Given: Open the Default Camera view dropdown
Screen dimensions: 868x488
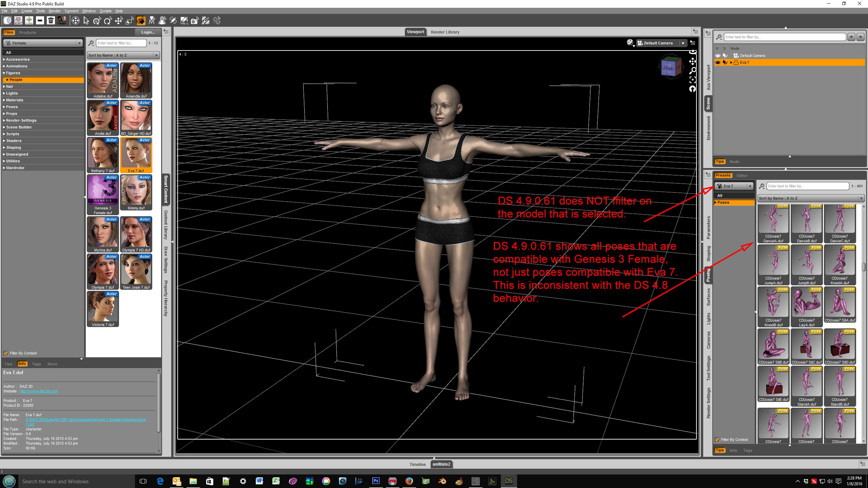Looking at the screenshot, I should pyautogui.click(x=683, y=43).
